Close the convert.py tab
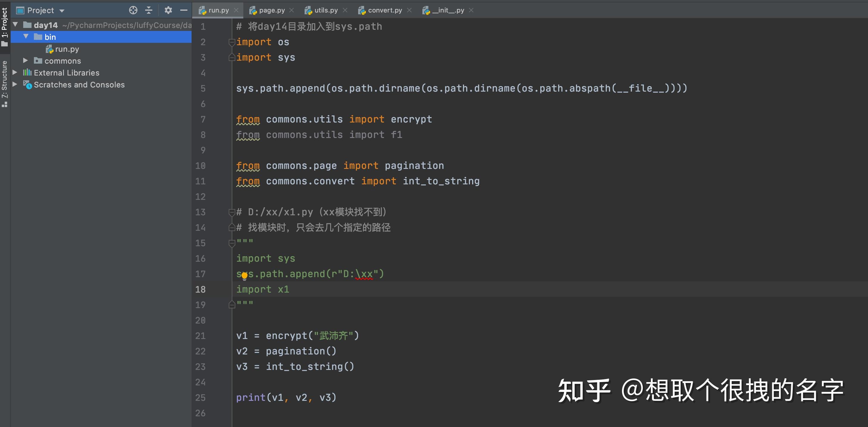 click(409, 10)
